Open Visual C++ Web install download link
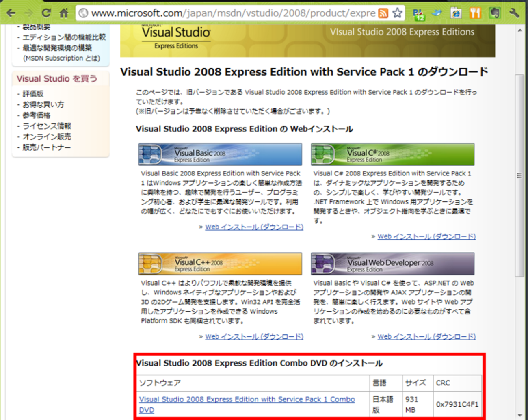Image resolution: width=528 pixels, height=420 pixels. pos(254,337)
